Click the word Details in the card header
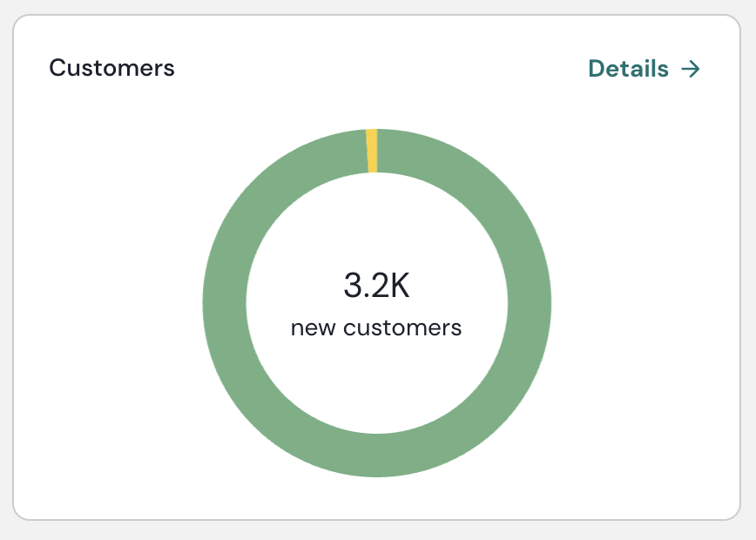The height and width of the screenshot is (540, 756). [628, 69]
